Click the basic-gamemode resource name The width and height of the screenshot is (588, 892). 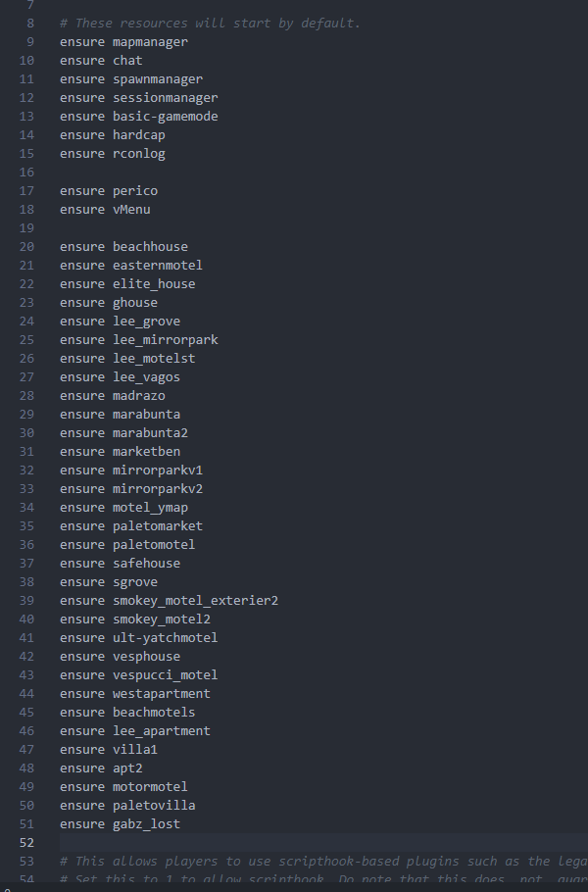click(x=165, y=117)
